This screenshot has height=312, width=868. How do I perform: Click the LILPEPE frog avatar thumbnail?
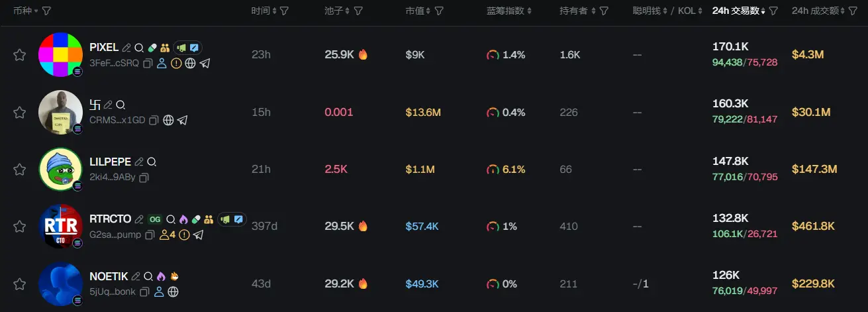point(60,170)
